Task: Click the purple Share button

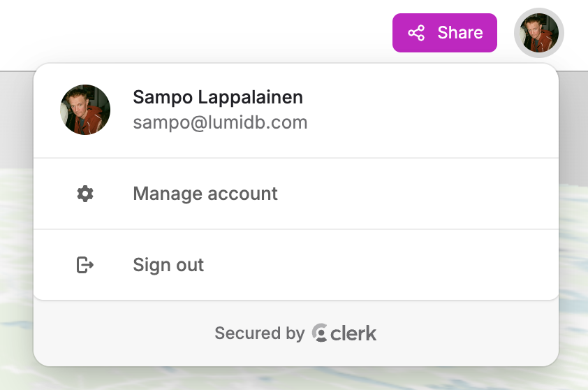Action: (445, 33)
